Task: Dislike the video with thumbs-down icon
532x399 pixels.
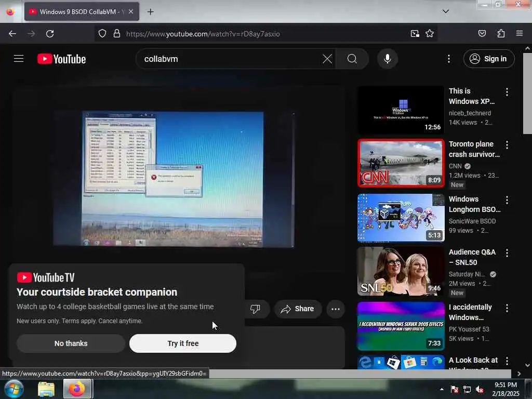Action: (x=255, y=309)
